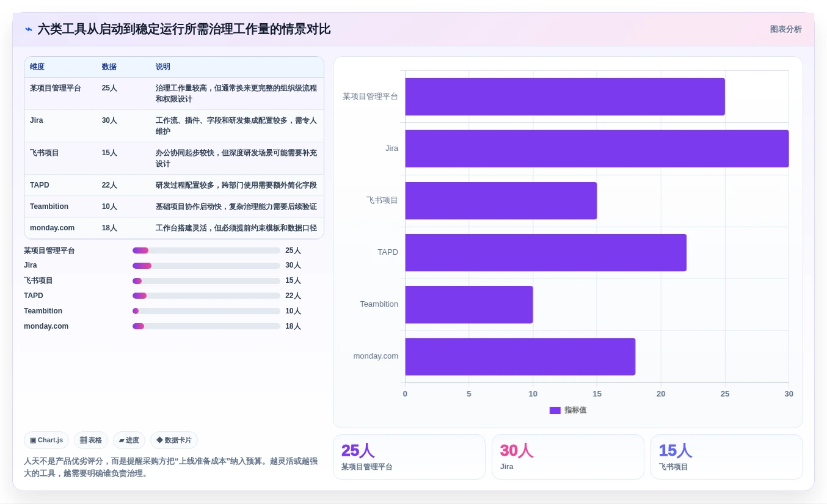Click the 数据 column header
This screenshot has width=827, height=504.
(x=109, y=67)
